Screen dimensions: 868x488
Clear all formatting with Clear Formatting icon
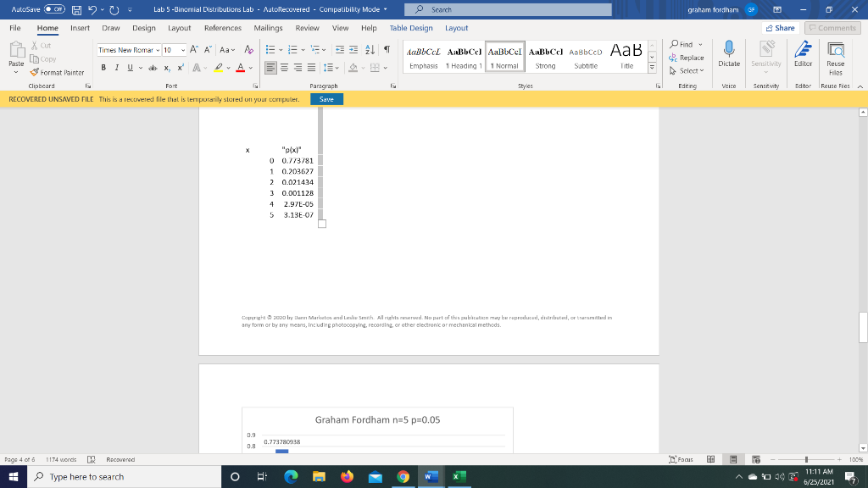click(248, 51)
